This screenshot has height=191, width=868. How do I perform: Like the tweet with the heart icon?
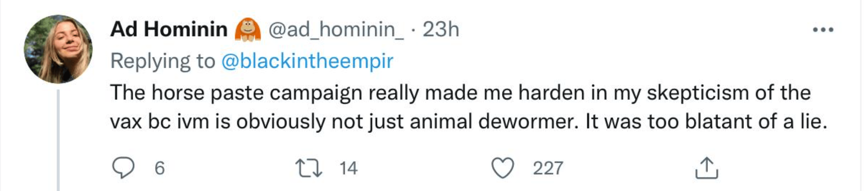coord(502,168)
